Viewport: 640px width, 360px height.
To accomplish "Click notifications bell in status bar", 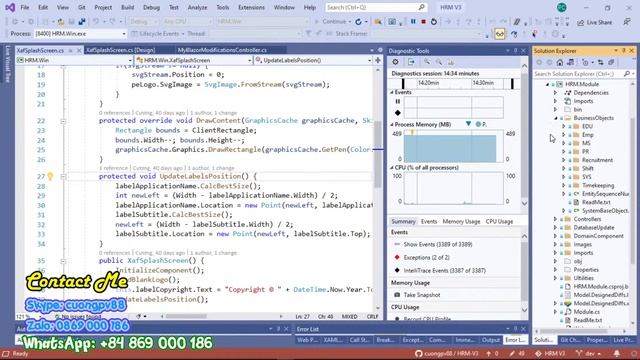I will tap(617, 353).
